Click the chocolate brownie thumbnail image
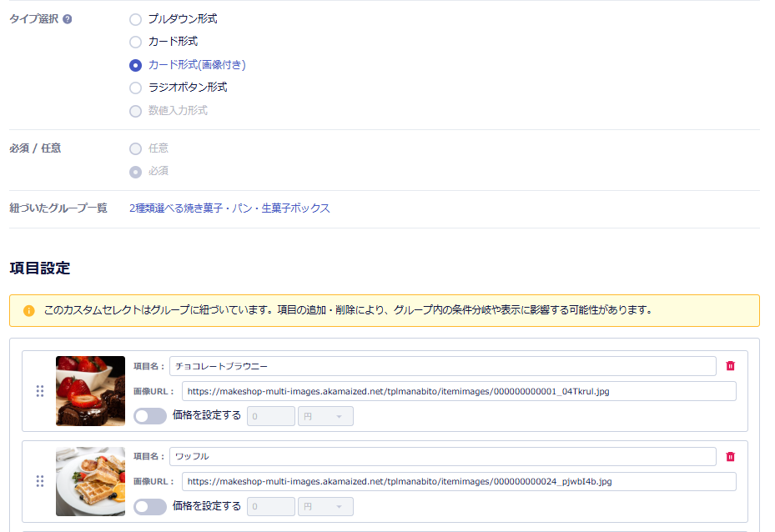This screenshot has width=775, height=532. click(90, 391)
